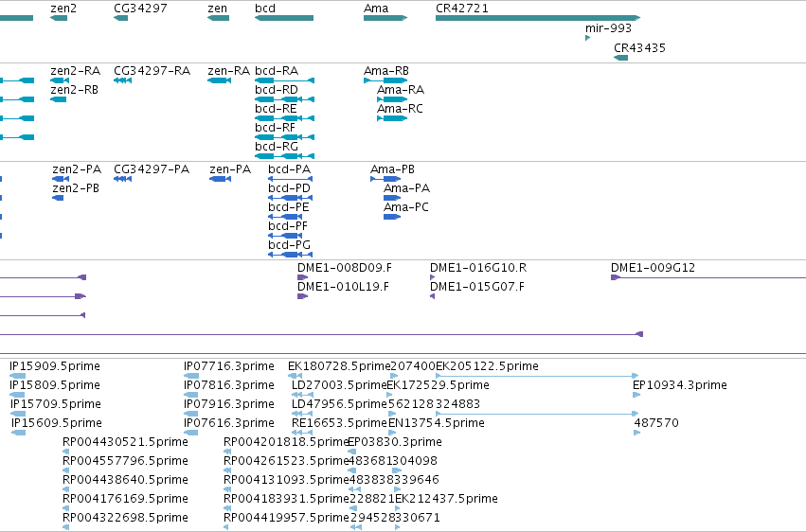Click the Ama-PA protein feature

tap(392, 198)
